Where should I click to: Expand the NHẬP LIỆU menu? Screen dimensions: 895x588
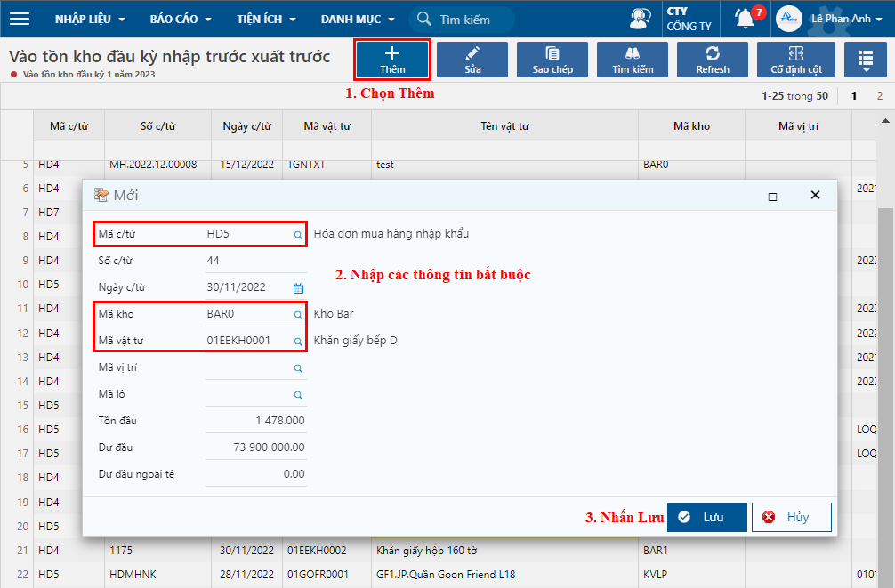pyautogui.click(x=90, y=19)
